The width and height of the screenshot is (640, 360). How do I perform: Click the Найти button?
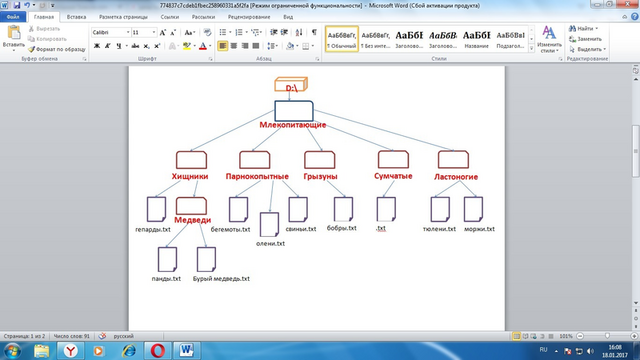583,29
